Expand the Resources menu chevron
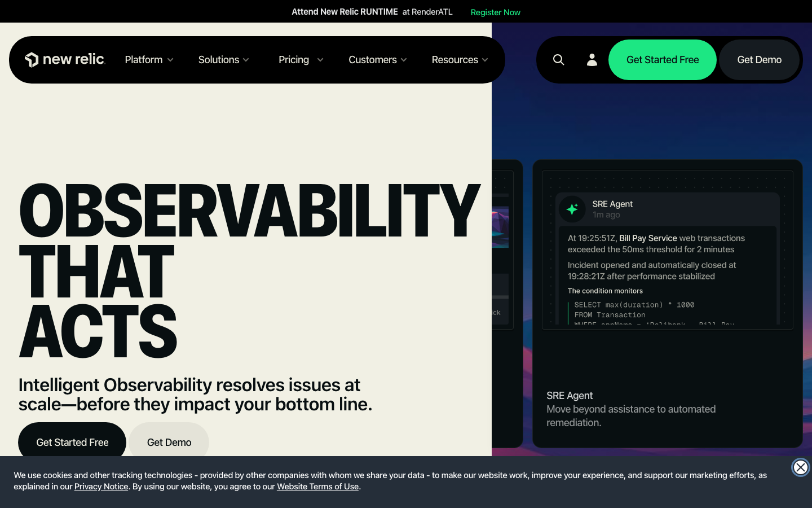This screenshot has width=812, height=508. pos(485,60)
